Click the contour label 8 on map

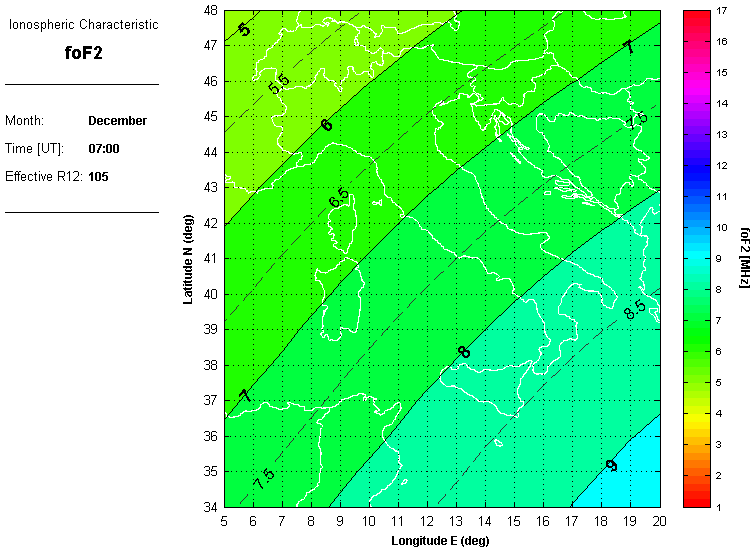click(463, 352)
